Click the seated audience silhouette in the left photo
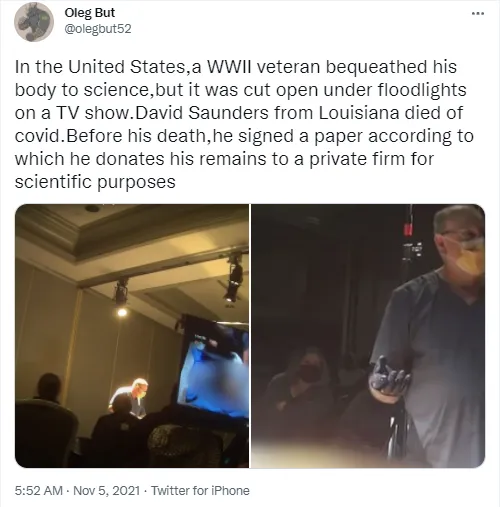500x507 pixels. (47, 420)
